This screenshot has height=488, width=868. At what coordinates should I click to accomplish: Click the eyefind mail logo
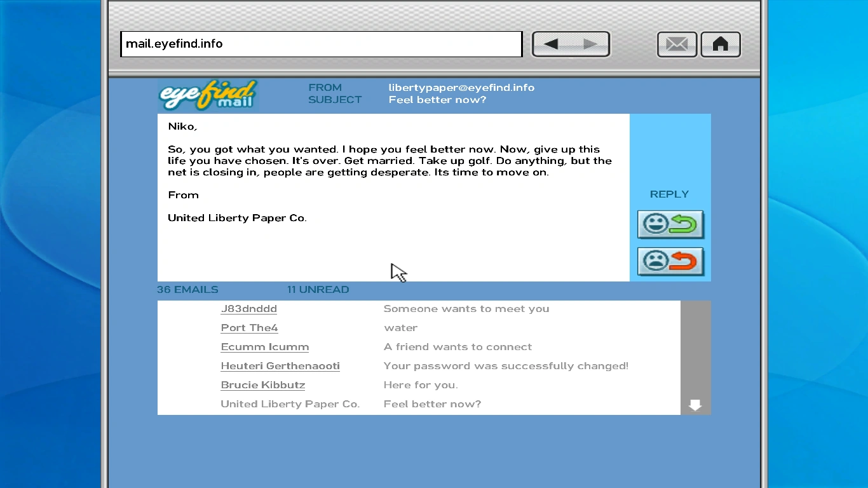[x=208, y=95]
